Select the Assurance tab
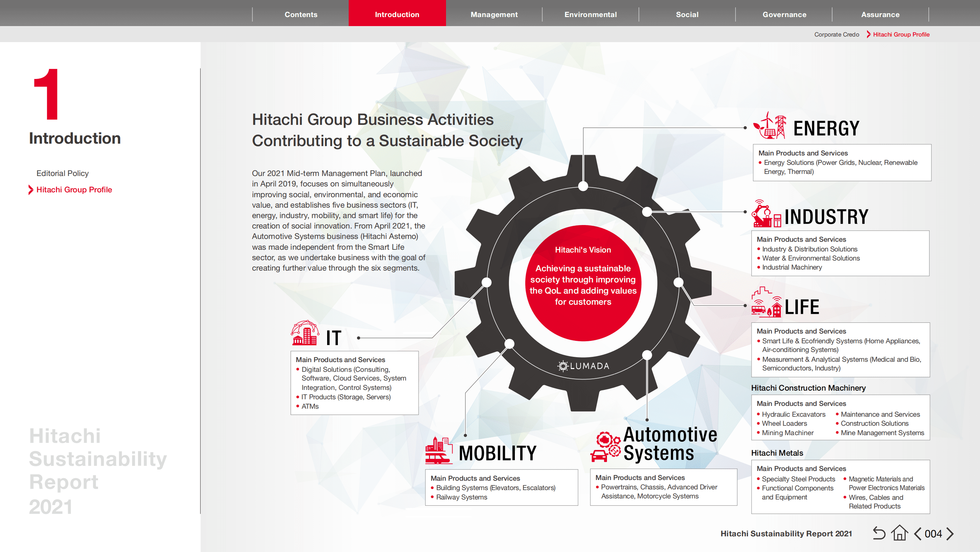Viewport: 980px width, 552px height. pos(880,15)
